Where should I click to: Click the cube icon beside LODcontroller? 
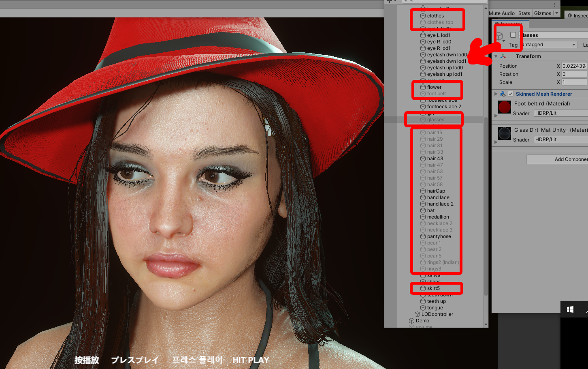417,314
